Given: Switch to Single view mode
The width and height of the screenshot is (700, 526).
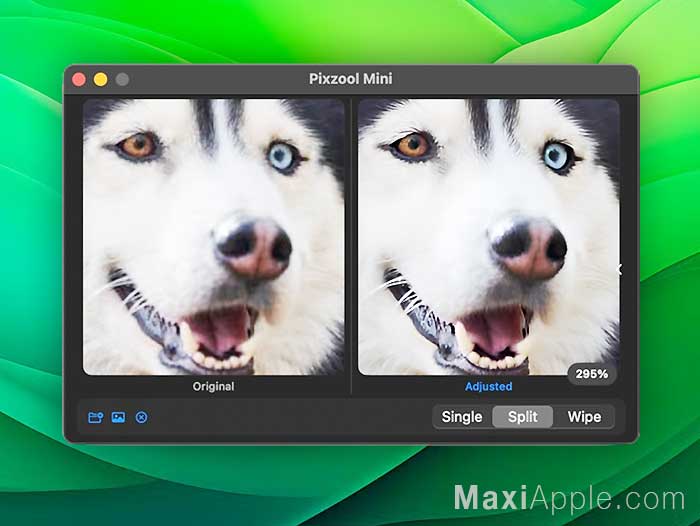Looking at the screenshot, I should pos(462,417).
